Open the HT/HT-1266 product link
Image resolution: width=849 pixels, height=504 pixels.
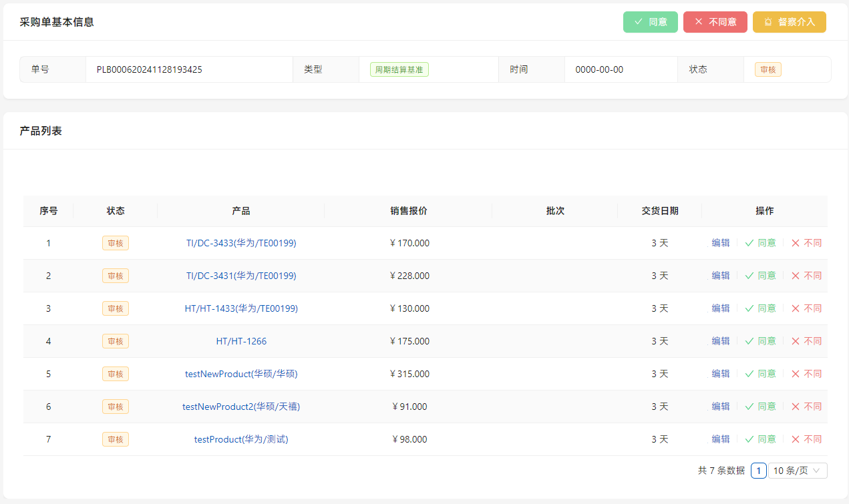tap(241, 341)
